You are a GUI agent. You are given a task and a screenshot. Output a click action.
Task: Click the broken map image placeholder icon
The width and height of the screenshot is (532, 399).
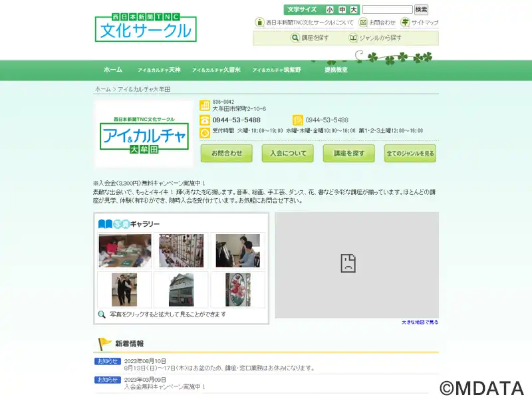[x=348, y=263]
